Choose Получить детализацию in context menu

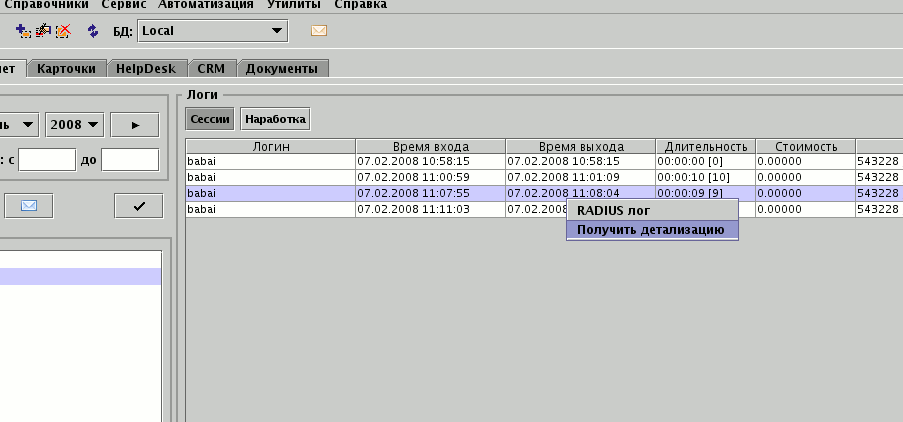click(651, 230)
